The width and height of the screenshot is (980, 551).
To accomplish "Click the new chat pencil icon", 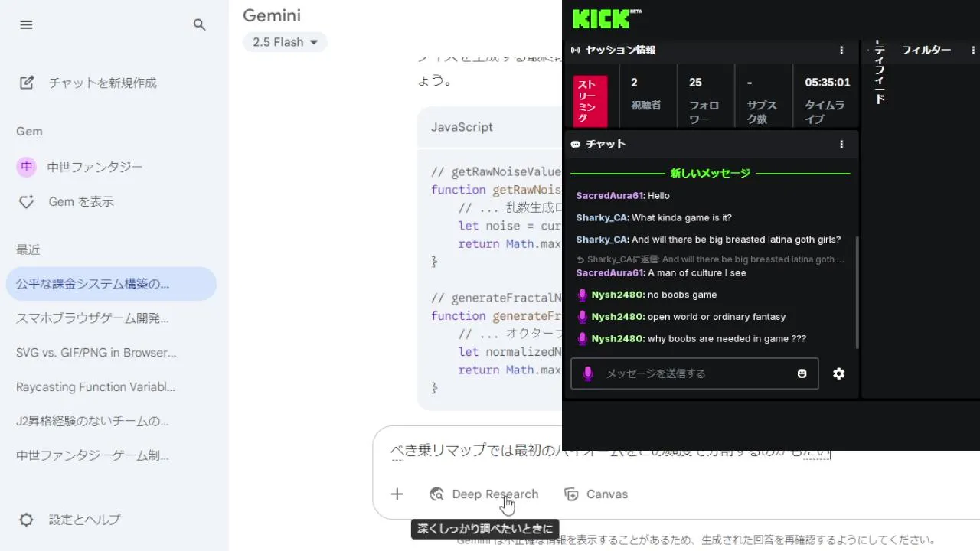I will [x=27, y=83].
